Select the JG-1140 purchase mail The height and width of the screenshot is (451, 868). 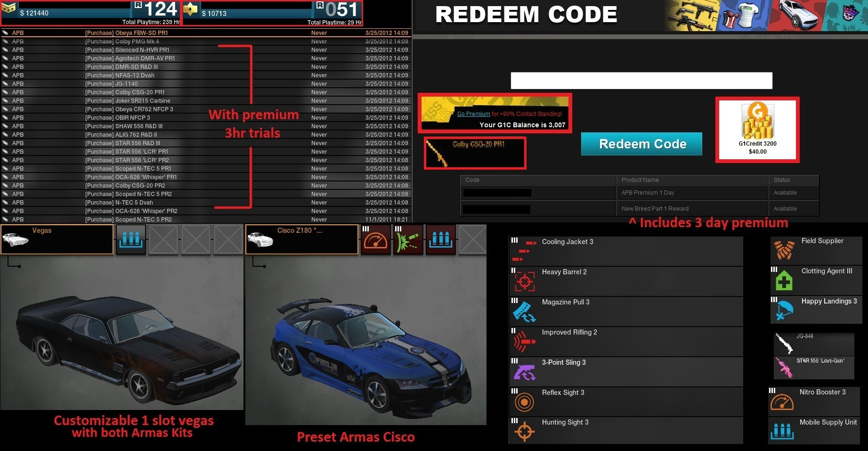click(x=206, y=83)
